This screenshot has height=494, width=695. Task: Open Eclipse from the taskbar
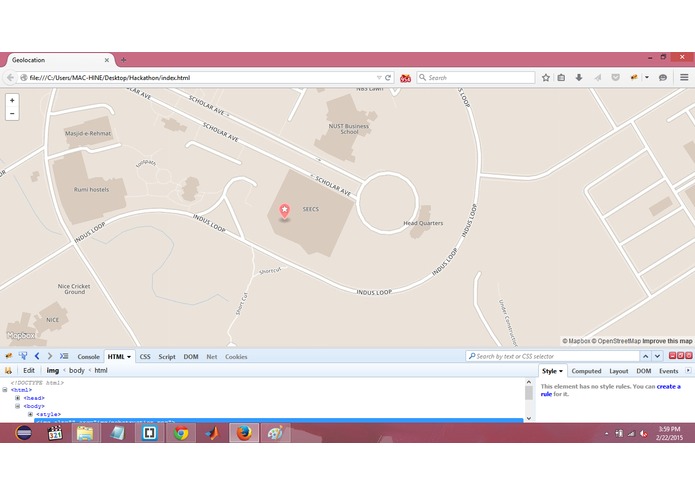click(23, 432)
